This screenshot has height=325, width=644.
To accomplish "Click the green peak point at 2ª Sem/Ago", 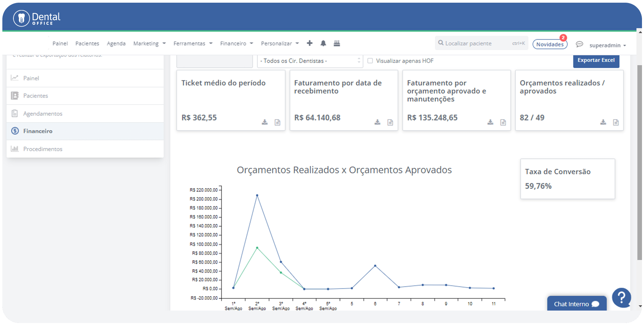I will pos(257,248).
